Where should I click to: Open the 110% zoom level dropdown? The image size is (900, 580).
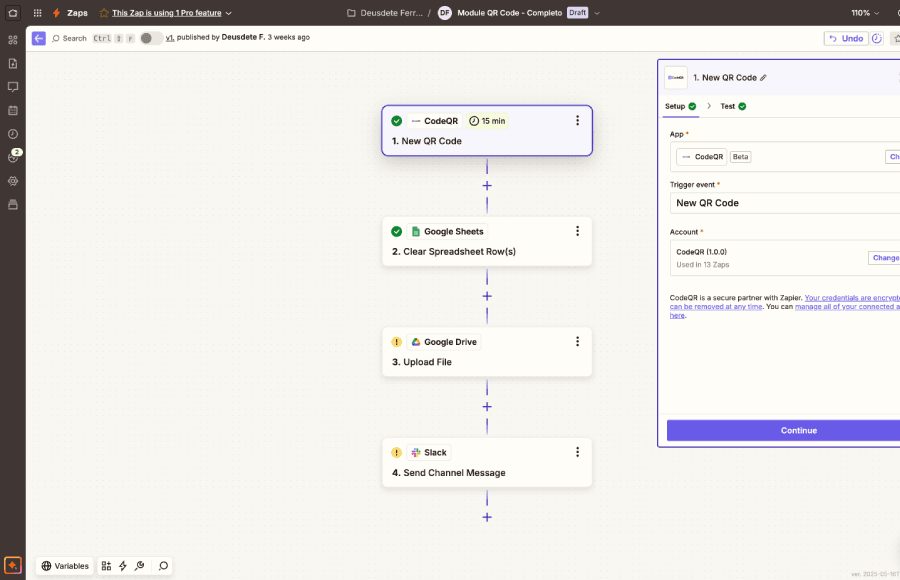pos(864,14)
